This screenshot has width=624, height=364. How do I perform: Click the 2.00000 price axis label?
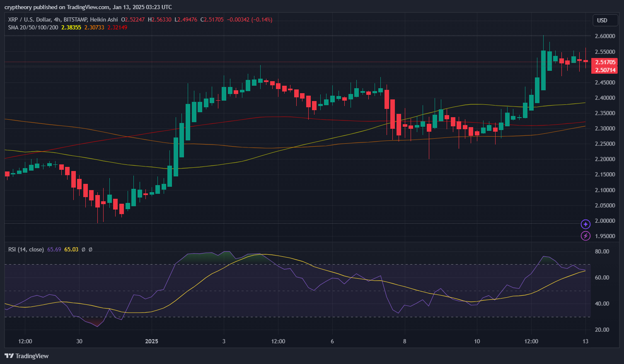[605, 221]
